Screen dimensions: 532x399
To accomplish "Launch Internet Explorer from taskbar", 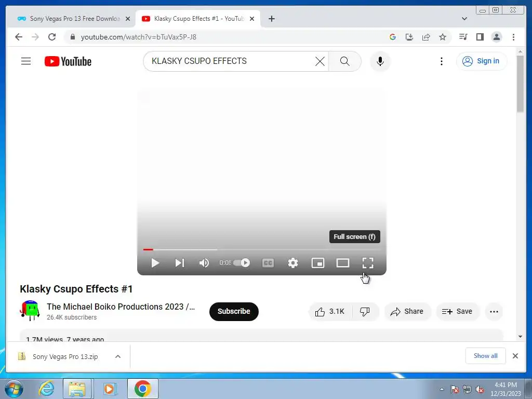I will click(x=46, y=389).
